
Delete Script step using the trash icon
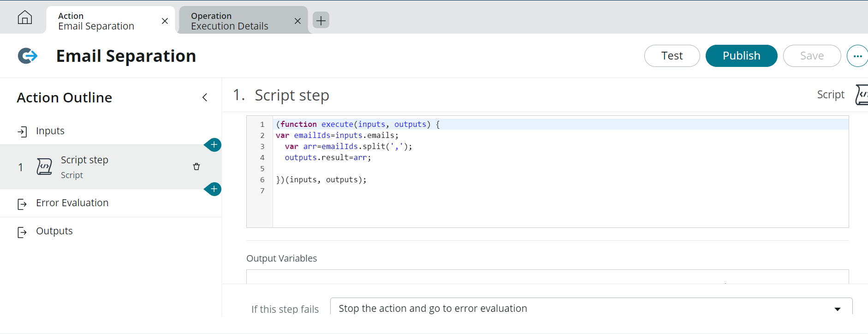click(x=196, y=167)
